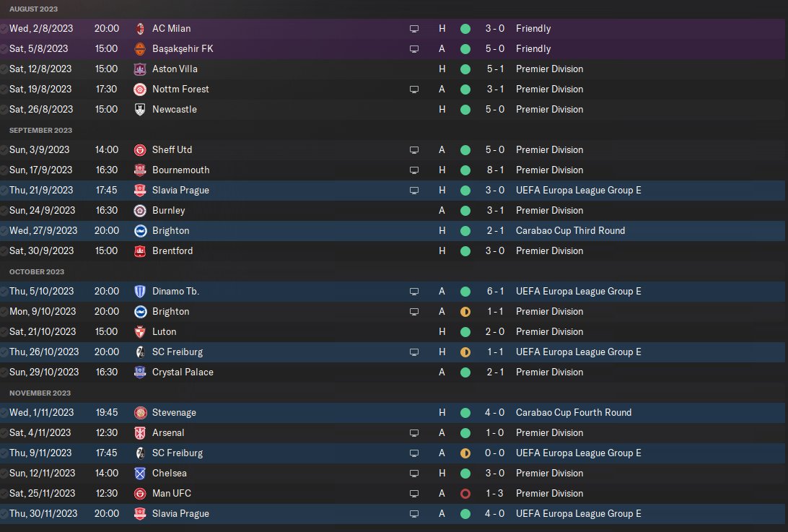Click the orange draw indicator for Brighton away match
Image resolution: width=788 pixels, height=532 pixels.
click(465, 311)
